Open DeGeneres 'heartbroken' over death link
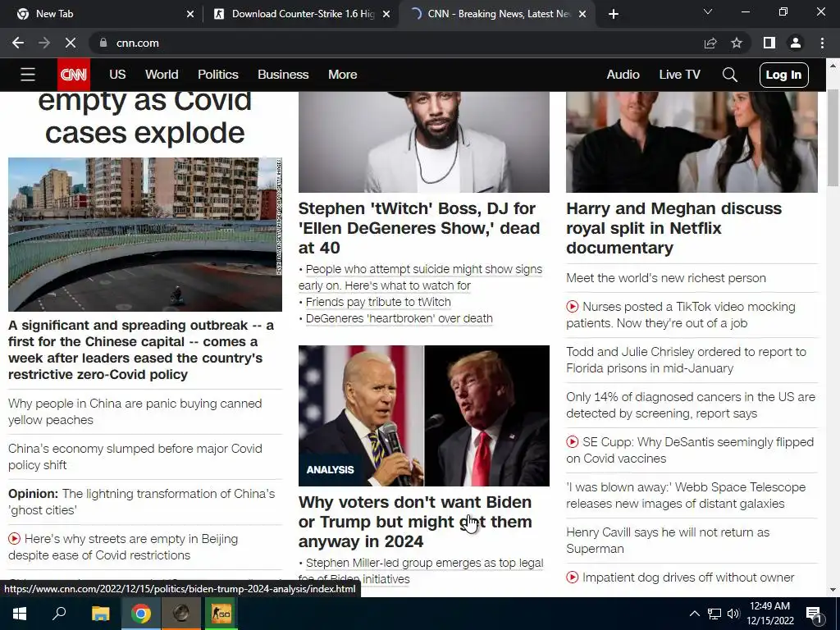This screenshot has height=630, width=840. (399, 318)
